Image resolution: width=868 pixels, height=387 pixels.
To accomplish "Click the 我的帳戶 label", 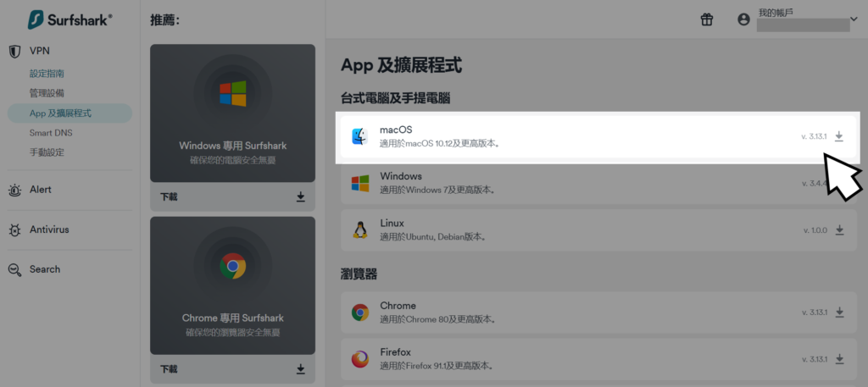I will tap(776, 12).
